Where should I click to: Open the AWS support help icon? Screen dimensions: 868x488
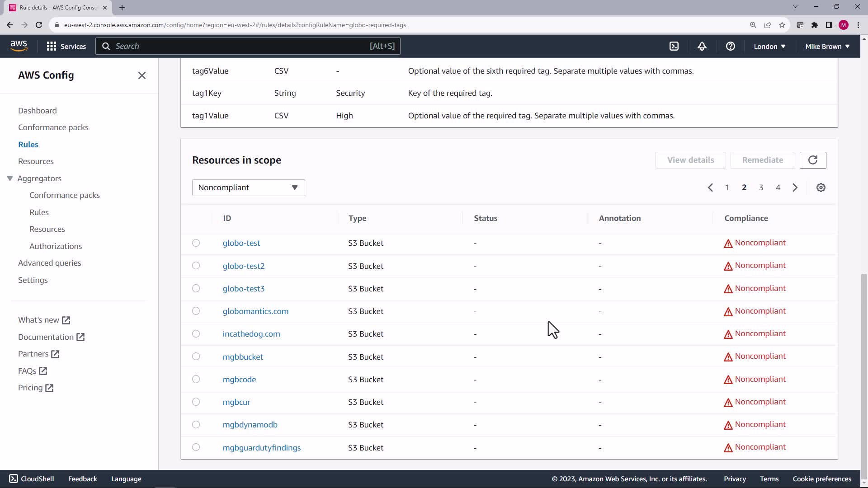click(x=730, y=46)
